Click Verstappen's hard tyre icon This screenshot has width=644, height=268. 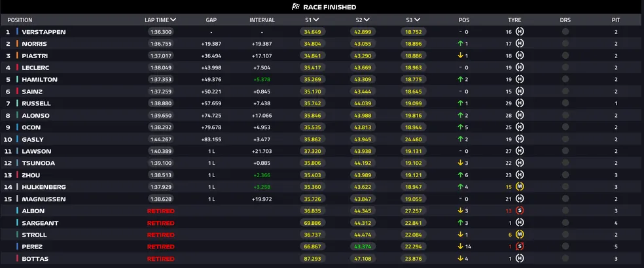pos(520,31)
